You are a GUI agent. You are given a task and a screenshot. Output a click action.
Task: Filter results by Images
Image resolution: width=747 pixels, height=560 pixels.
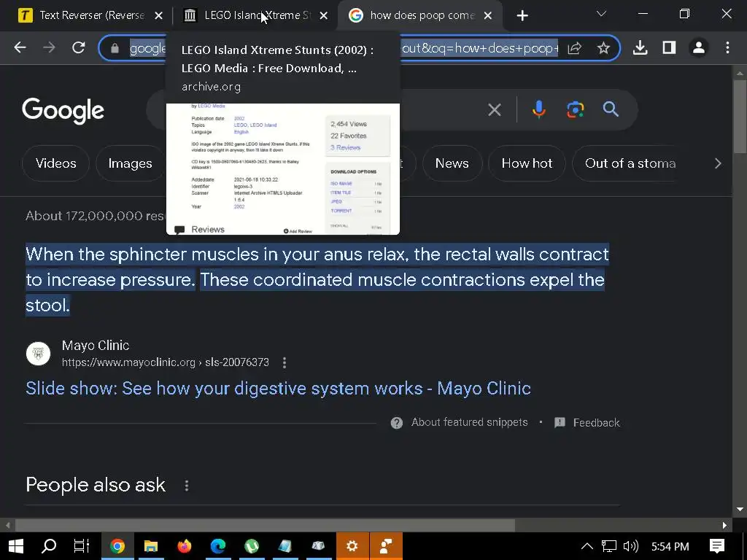click(130, 163)
